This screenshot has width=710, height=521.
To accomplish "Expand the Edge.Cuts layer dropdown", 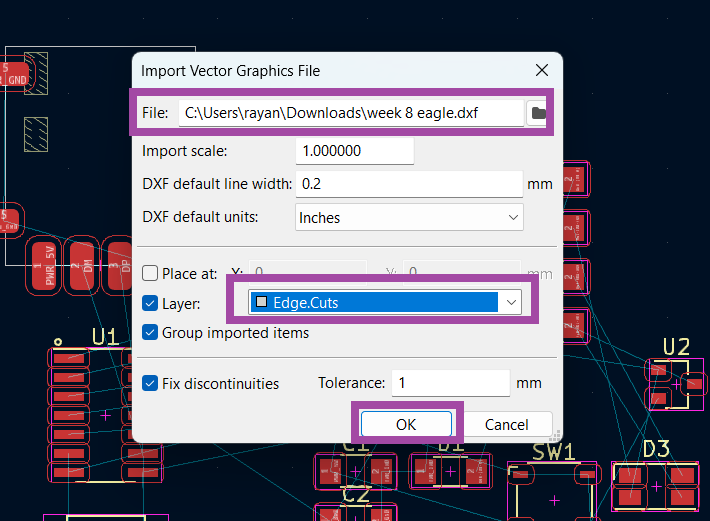I will [511, 302].
